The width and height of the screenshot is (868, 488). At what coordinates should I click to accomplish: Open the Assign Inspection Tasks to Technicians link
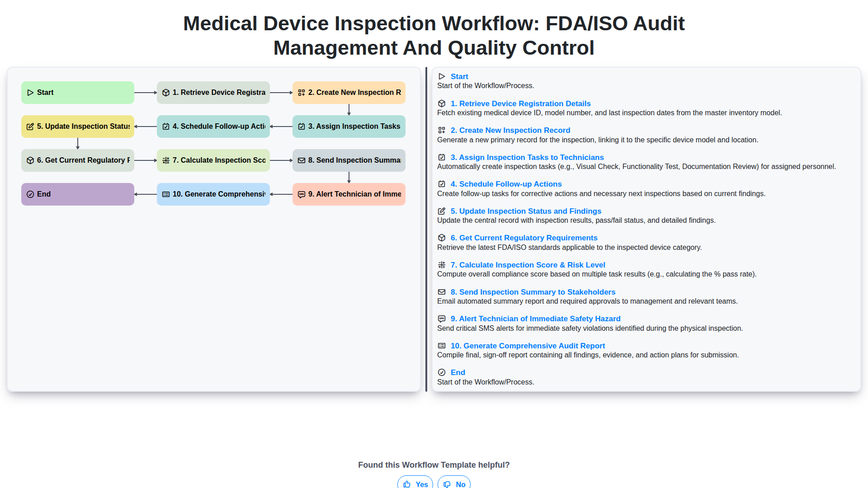pos(527,157)
